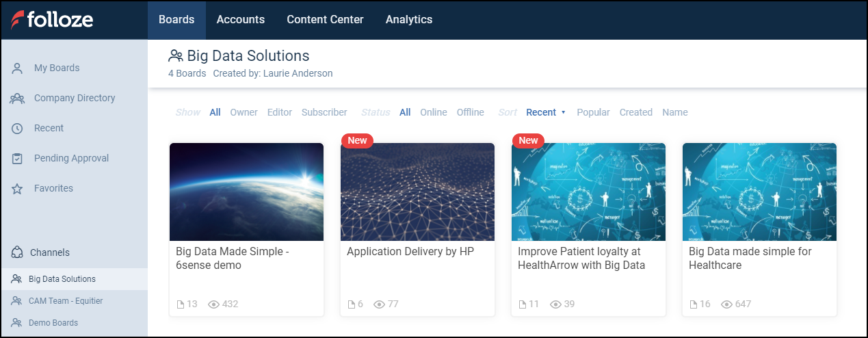The width and height of the screenshot is (868, 338).
Task: Open the Demo Boards channel
Action: [x=53, y=323]
